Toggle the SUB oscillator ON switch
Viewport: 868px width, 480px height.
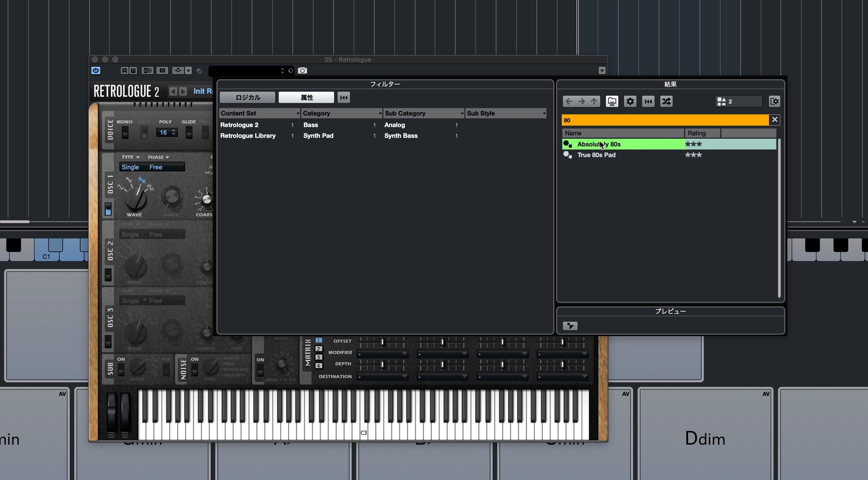(x=121, y=370)
